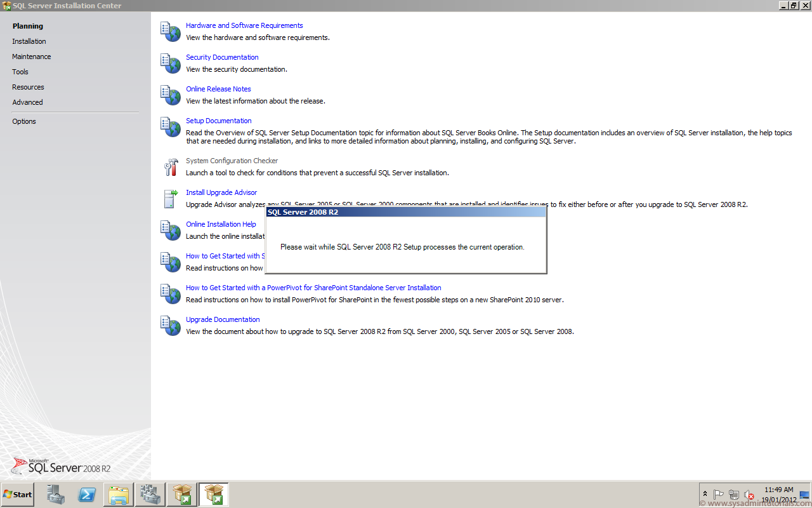Image resolution: width=812 pixels, height=508 pixels.
Task: Click the partly hidden How to Get Started globe icon
Action: tap(171, 262)
